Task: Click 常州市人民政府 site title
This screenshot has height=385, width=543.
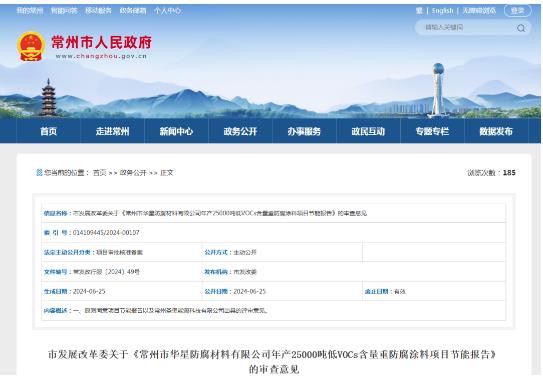Action: [x=102, y=42]
